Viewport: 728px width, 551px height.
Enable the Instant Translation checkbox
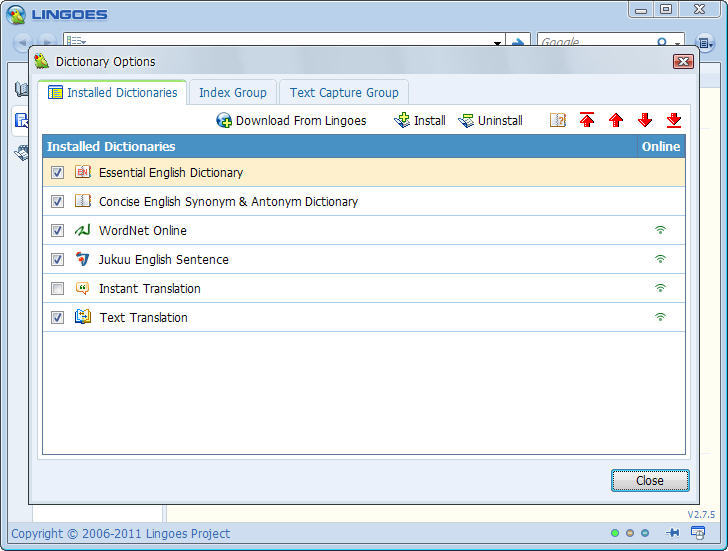(x=57, y=288)
